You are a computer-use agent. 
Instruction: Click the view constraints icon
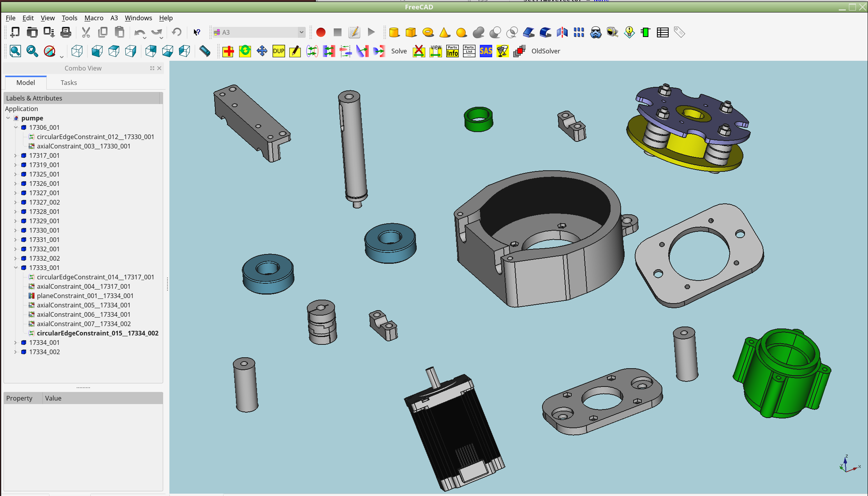(x=436, y=51)
